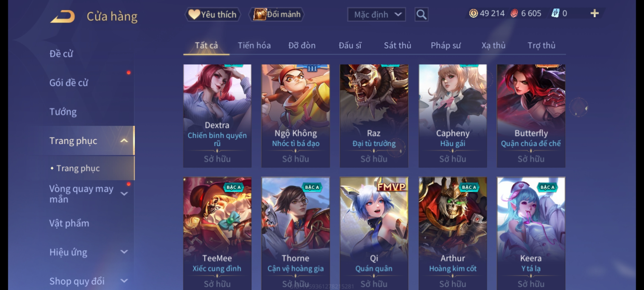
Task: Switch to the Pháp sư tab
Action: [446, 45]
